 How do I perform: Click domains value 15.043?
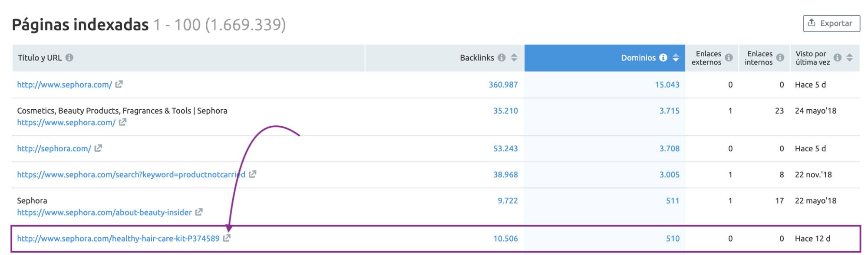pos(667,85)
